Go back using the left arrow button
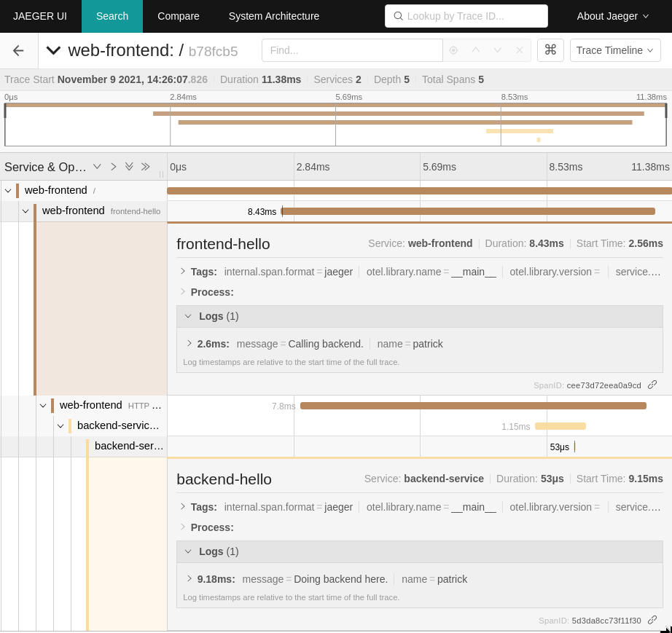The width and height of the screenshot is (672, 633). pyautogui.click(x=18, y=50)
